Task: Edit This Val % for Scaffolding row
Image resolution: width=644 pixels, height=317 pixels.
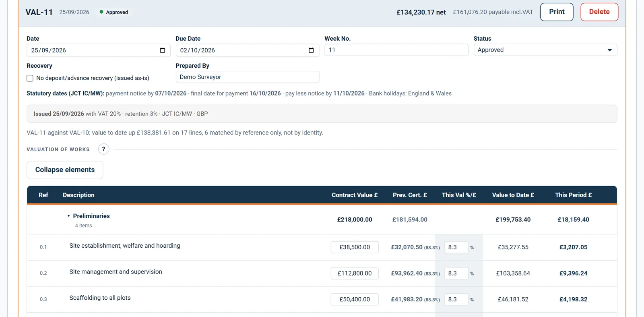Action: pos(456,299)
